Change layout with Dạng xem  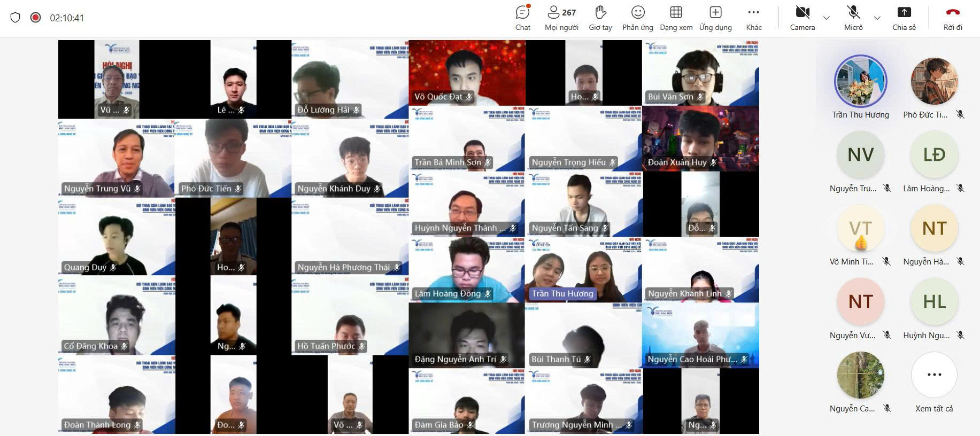coord(676,18)
